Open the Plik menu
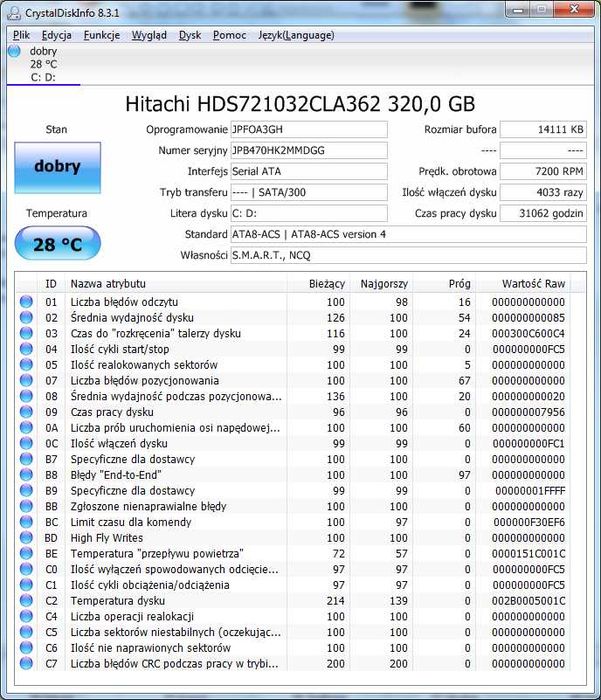 coord(21,35)
